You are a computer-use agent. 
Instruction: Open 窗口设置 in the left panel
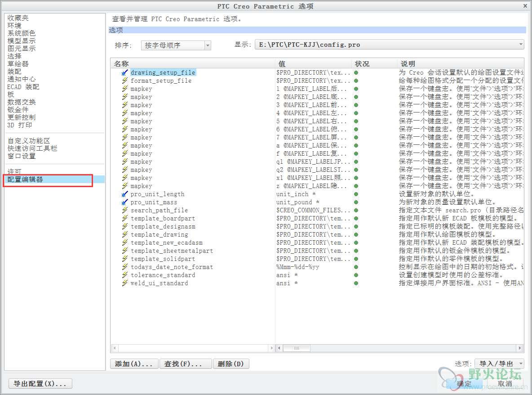[x=22, y=156]
